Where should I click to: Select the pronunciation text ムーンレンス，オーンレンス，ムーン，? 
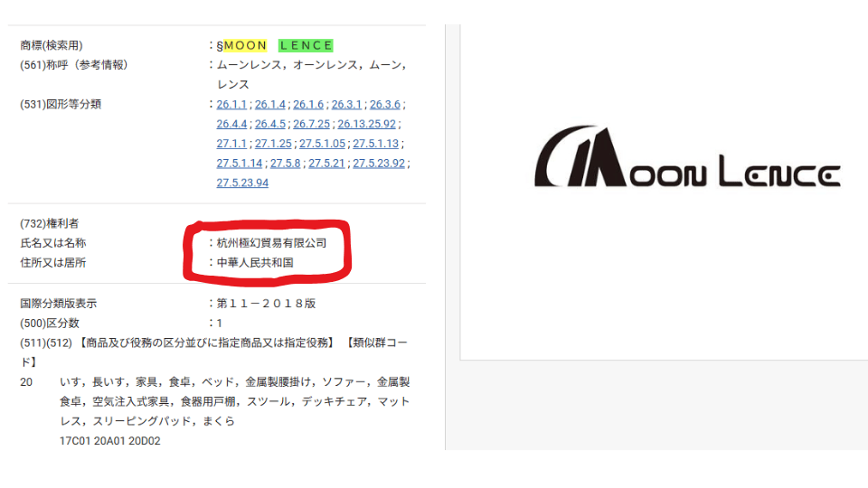[313, 65]
